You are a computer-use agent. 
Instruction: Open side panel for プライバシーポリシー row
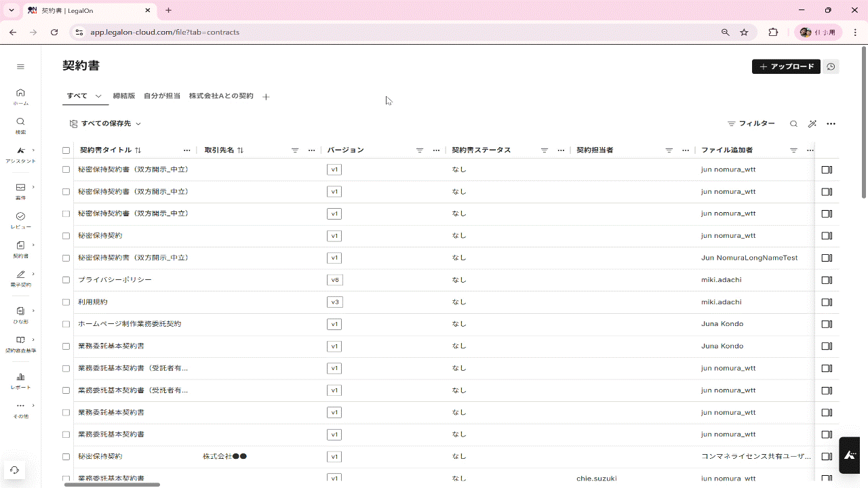[827, 280]
